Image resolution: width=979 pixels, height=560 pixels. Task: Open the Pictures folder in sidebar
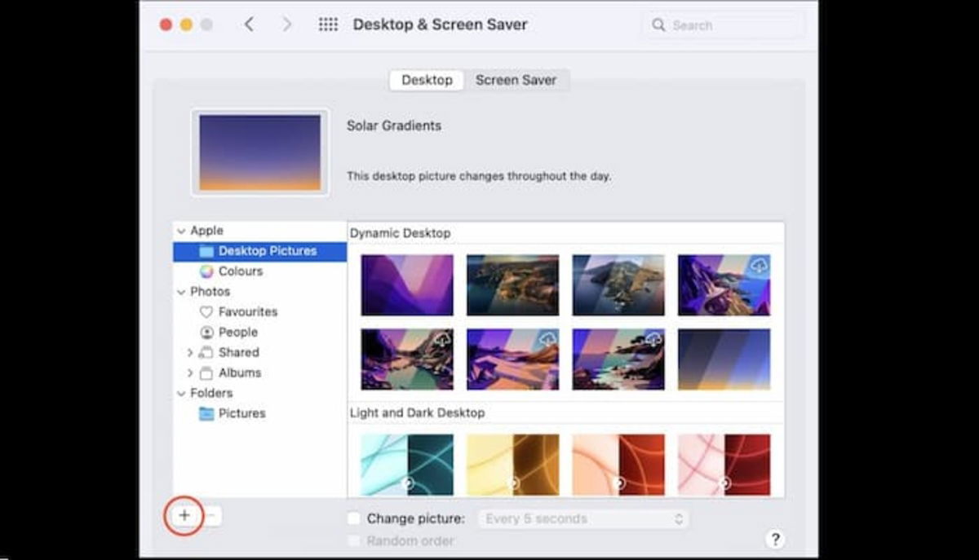tap(241, 413)
